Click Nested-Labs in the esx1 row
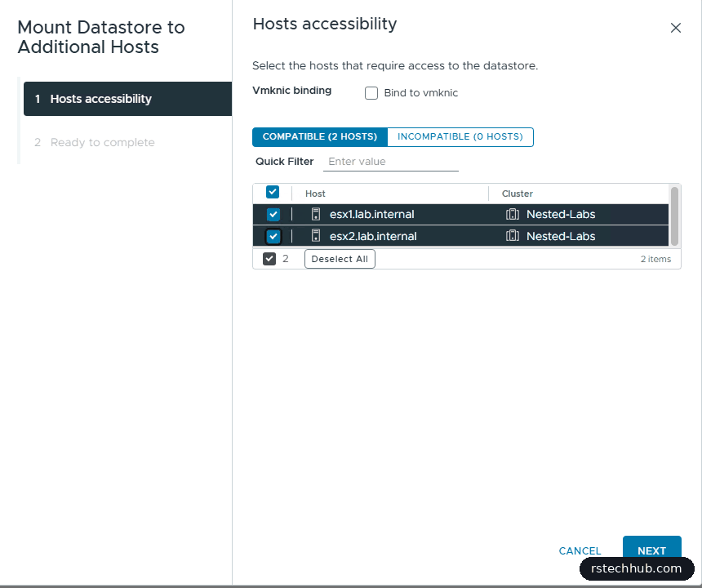Viewport: 702px width, 588px height. tap(561, 214)
